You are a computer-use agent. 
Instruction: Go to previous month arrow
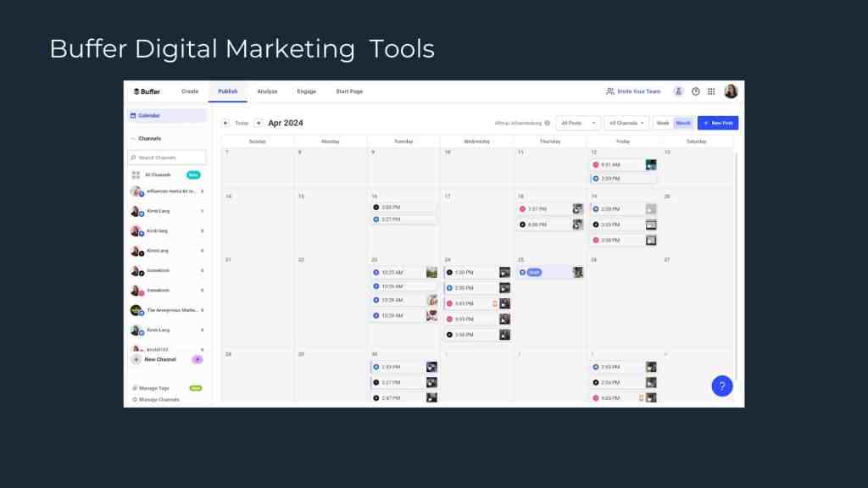click(x=225, y=123)
